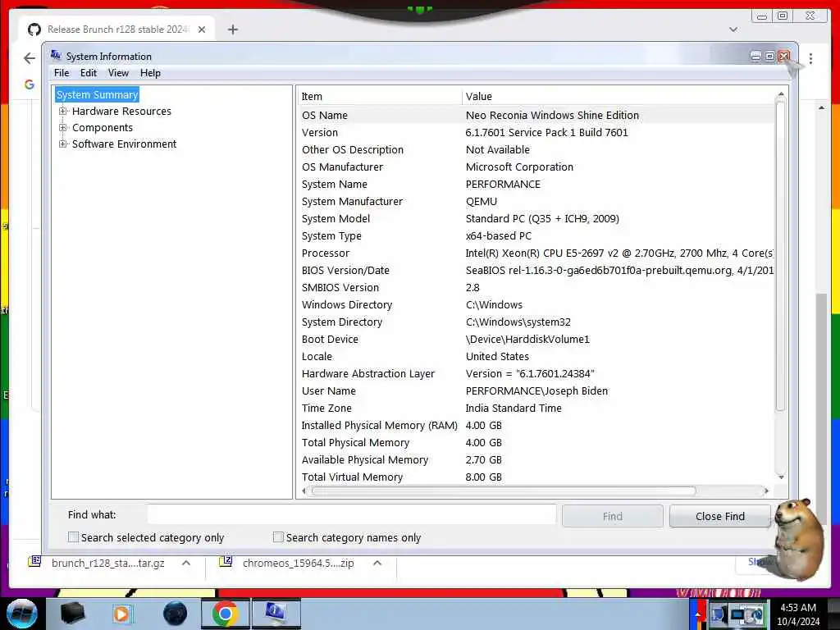Click the Find button

(612, 516)
